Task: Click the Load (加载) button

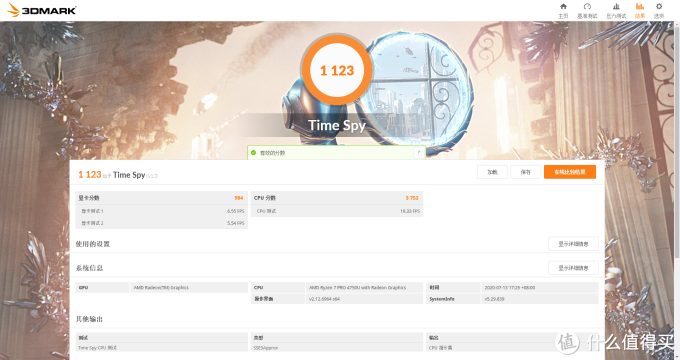Action: 492,172
